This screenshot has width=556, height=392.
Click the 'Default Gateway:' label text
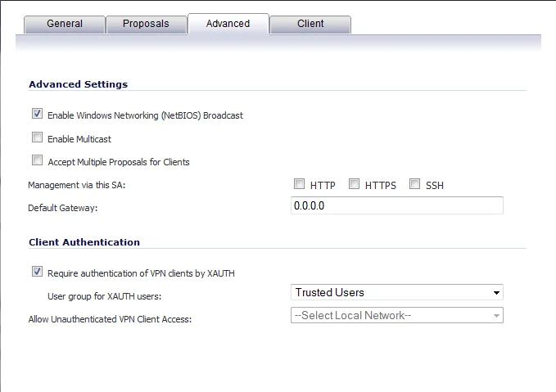click(63, 209)
